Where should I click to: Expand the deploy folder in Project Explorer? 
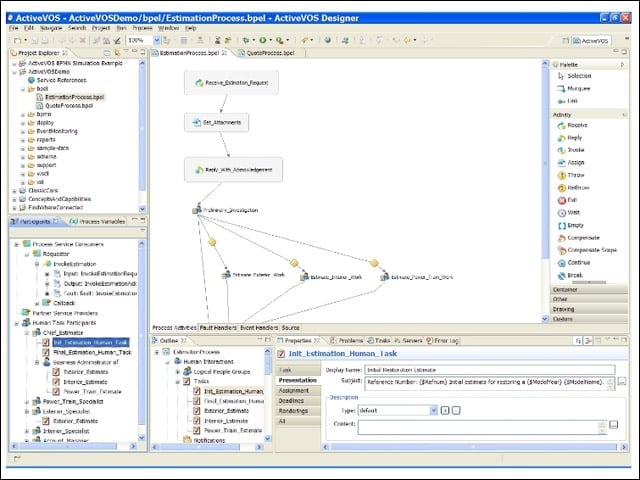click(23, 123)
